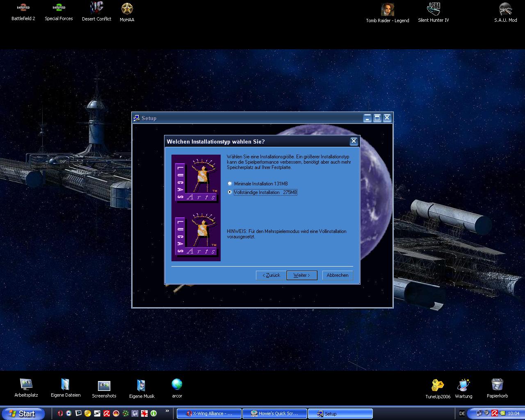This screenshot has height=420, width=525.
Task: Click the Setup window title icon
Action: pyautogui.click(x=137, y=118)
